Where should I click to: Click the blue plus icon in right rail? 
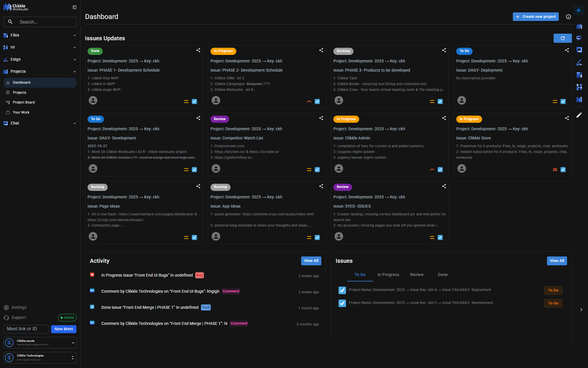579,10
